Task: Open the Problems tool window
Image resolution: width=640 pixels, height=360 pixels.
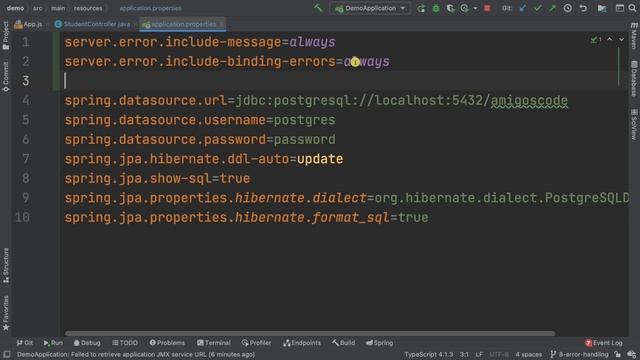Action: pyautogui.click(x=167, y=343)
